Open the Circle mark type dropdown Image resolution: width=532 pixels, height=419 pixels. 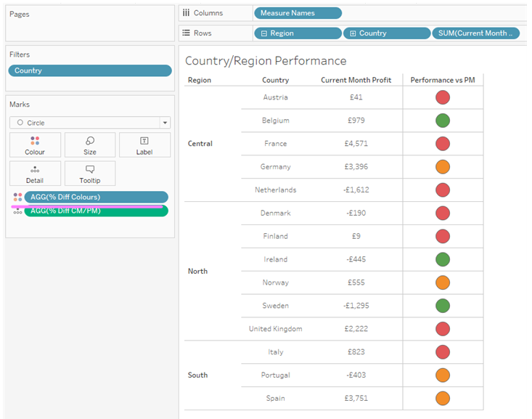165,123
